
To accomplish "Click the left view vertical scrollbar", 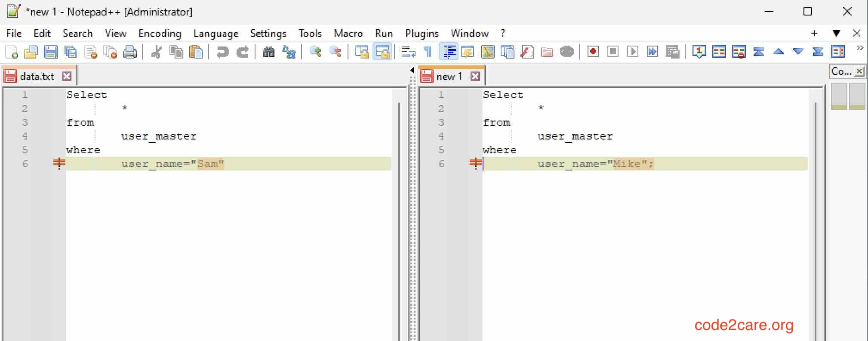I will point(399,221).
